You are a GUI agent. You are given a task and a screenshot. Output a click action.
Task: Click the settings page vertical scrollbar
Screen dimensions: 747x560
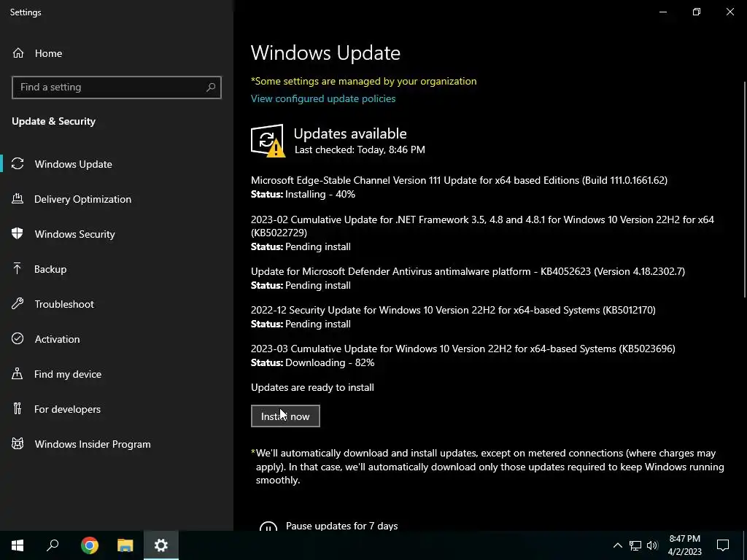point(744,190)
